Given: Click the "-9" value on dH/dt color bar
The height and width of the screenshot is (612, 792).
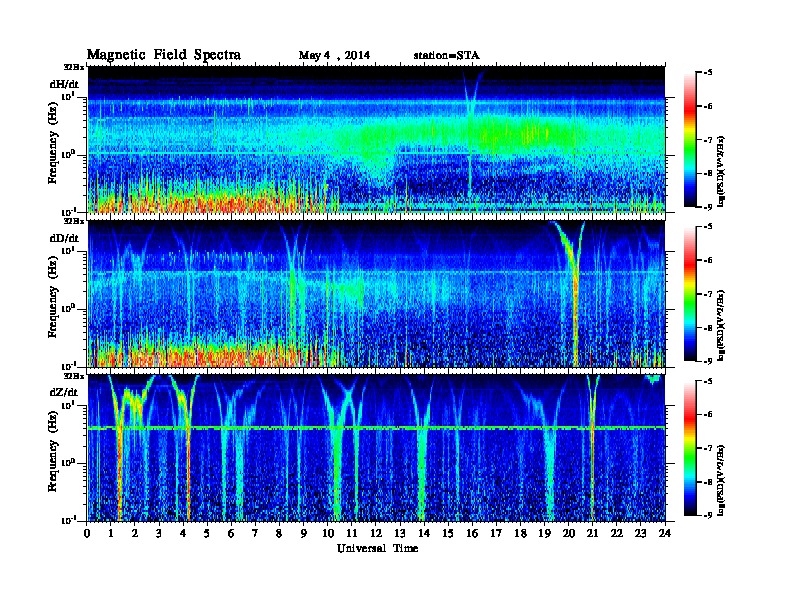Looking at the screenshot, I should point(708,207).
